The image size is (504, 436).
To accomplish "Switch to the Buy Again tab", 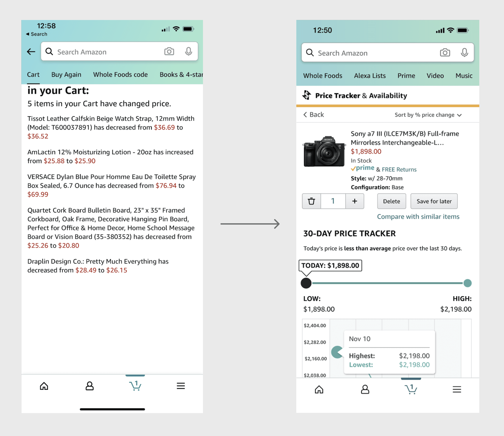I will (x=66, y=74).
